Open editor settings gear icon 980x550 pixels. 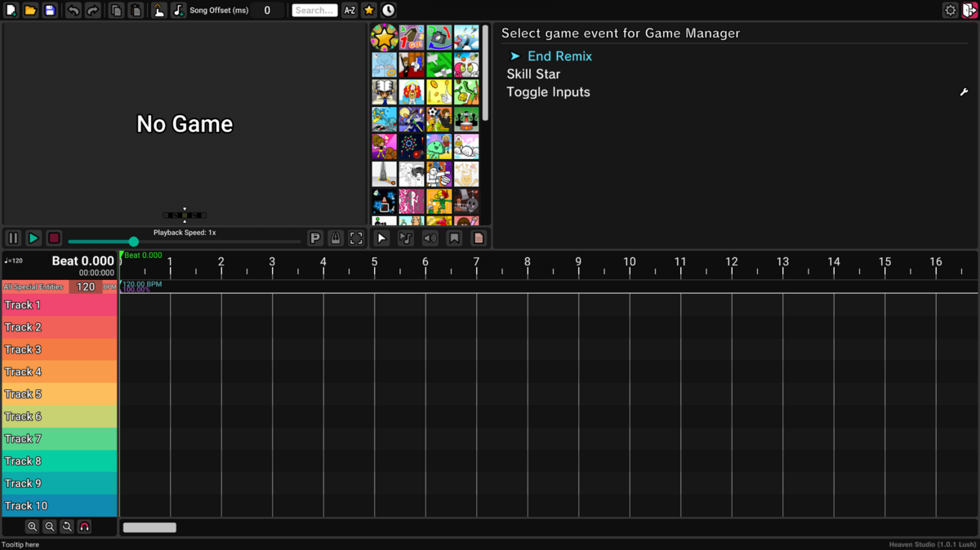click(x=950, y=11)
